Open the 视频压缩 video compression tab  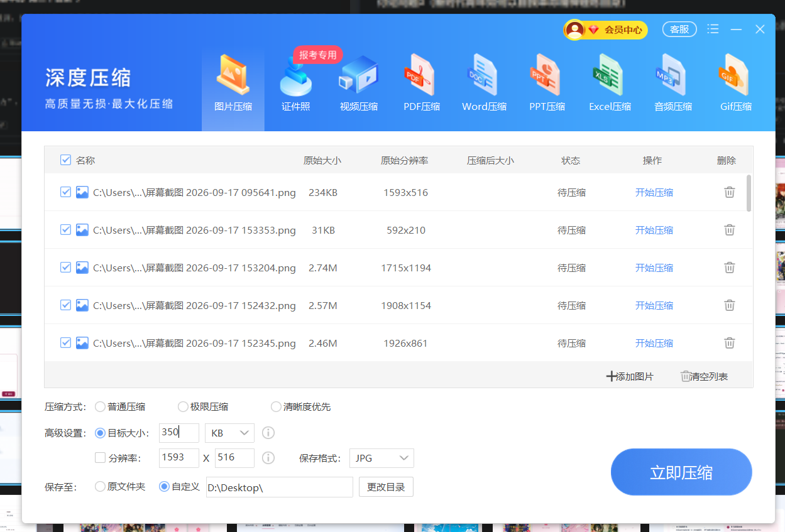tap(359, 84)
